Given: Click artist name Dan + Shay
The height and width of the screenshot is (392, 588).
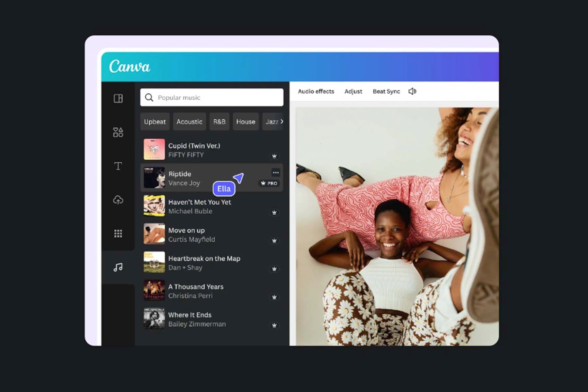Looking at the screenshot, I should 185,268.
